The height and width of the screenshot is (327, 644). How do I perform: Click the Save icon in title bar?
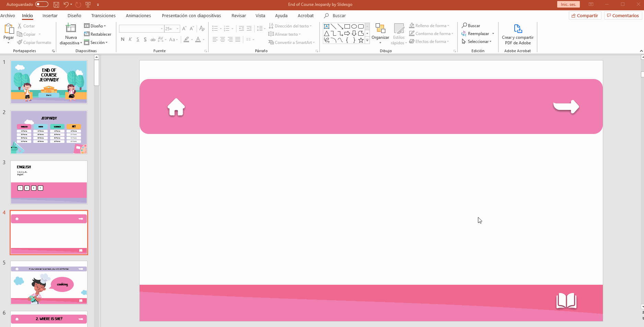pos(56,4)
